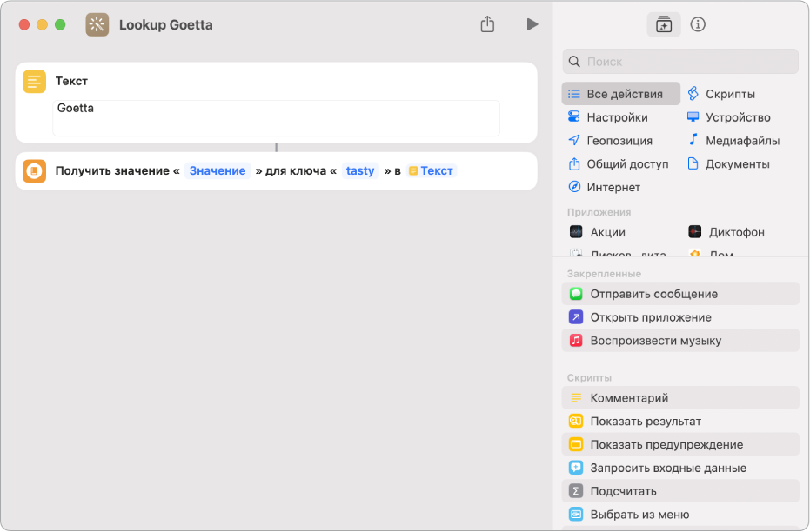
Task: Click the Скрипты section header in list
Action: tap(589, 378)
